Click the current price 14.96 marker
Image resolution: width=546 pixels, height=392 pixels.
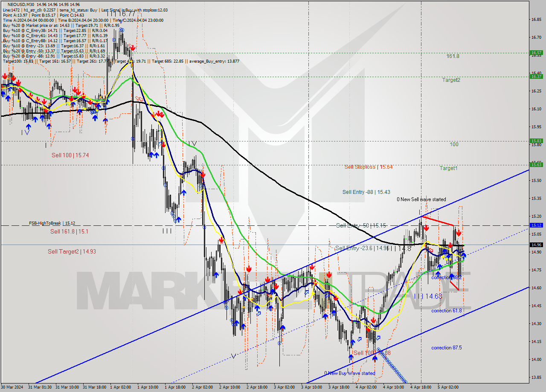(536, 245)
